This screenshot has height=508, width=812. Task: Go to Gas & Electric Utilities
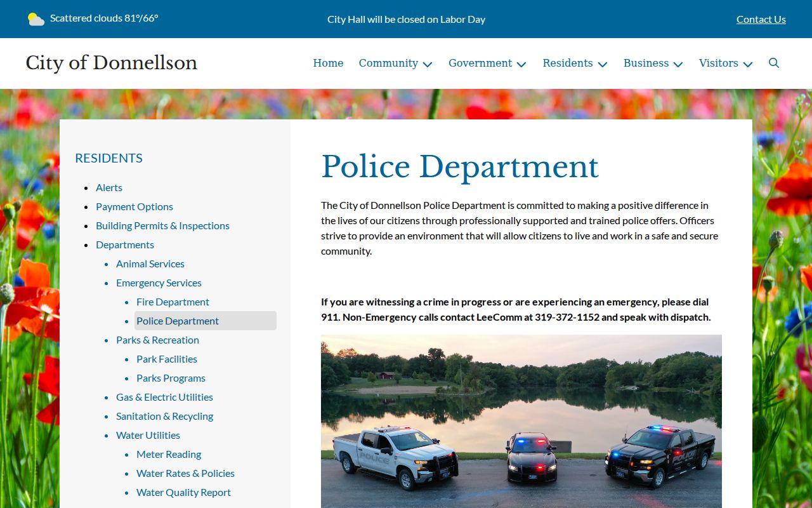point(164,397)
